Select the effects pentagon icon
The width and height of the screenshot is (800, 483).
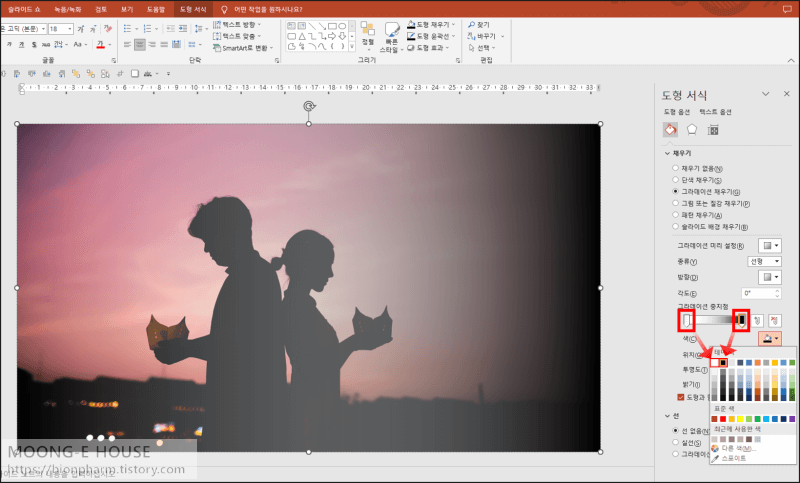click(x=692, y=130)
